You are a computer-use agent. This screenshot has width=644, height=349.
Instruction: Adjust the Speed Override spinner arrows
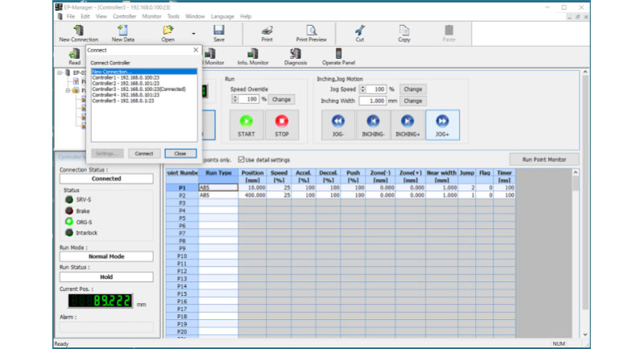pyautogui.click(x=235, y=99)
